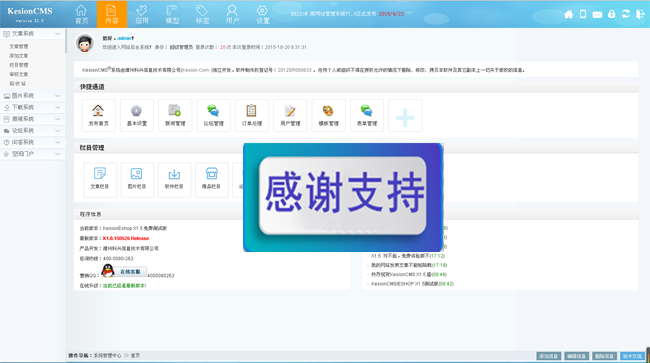
Task: Collapse the 文章系统 sidebar section
Action: [32, 34]
